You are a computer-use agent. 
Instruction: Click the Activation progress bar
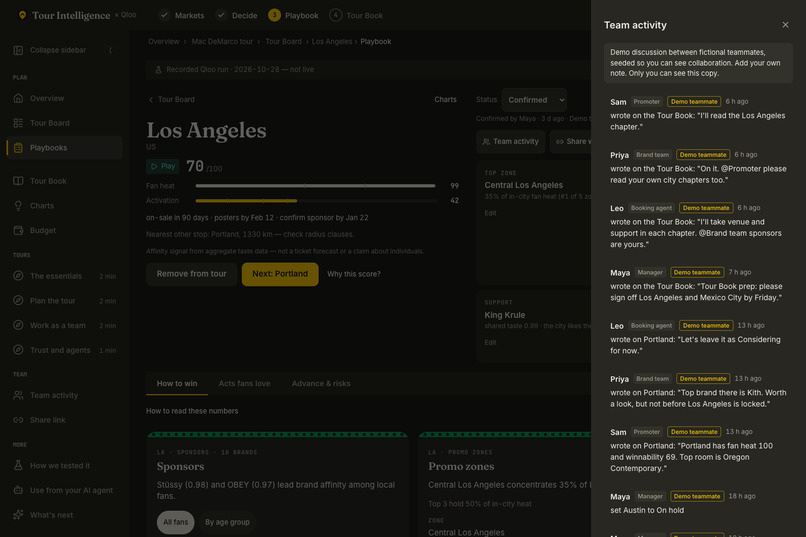point(316,201)
